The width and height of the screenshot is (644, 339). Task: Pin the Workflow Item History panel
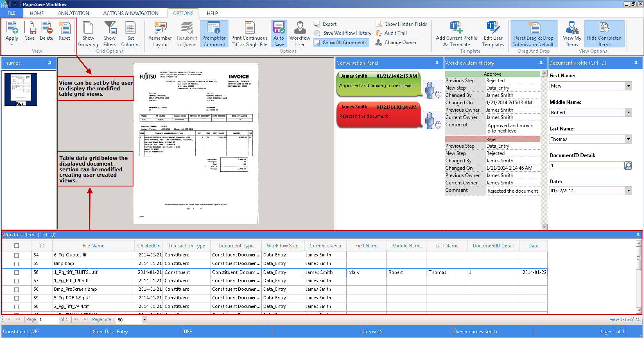541,63
